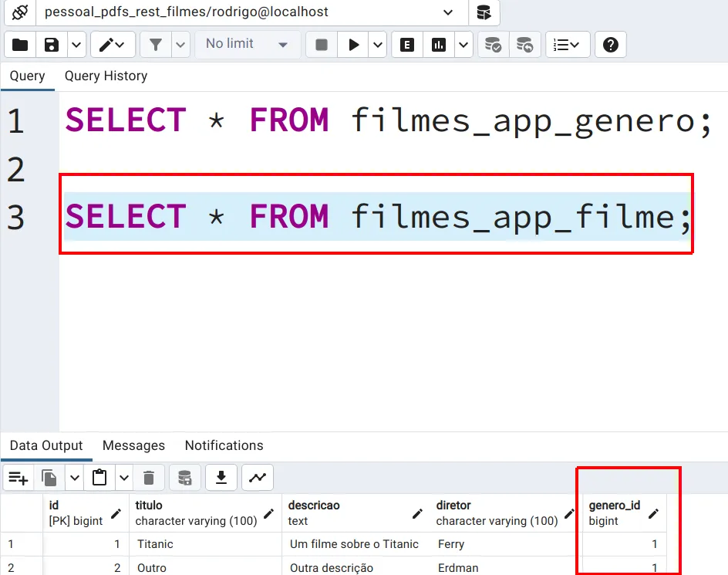The width and height of the screenshot is (728, 575).
Task: Click the Add row icon
Action: [19, 478]
